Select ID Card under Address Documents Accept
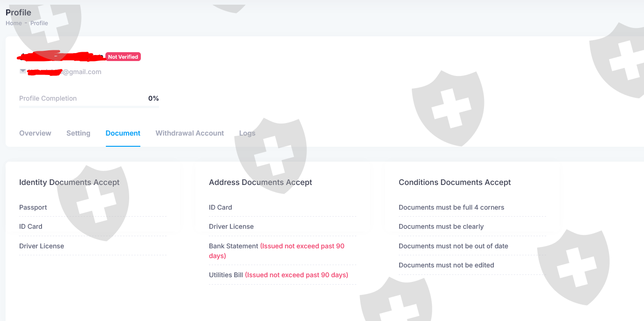 point(221,207)
